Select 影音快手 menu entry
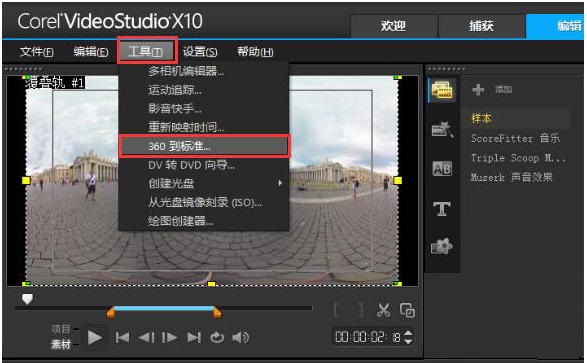The image size is (587, 363). [x=204, y=109]
